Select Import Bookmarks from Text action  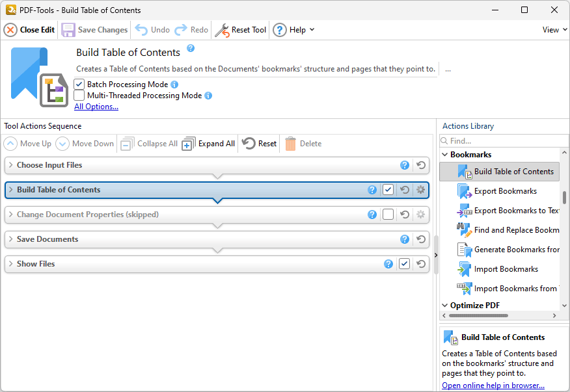pyautogui.click(x=500, y=289)
